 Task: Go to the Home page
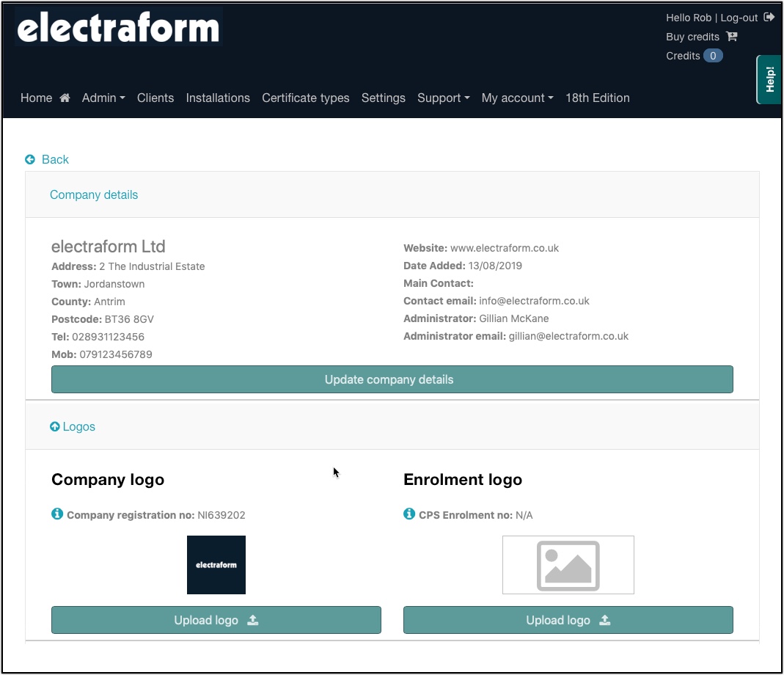pyautogui.click(x=45, y=98)
